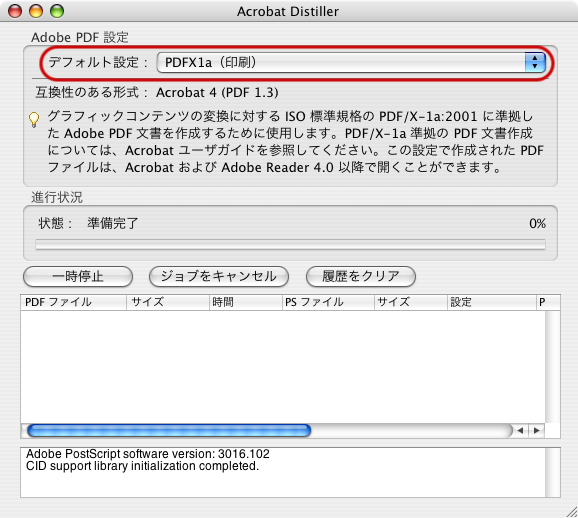Select the PDF ファイル column header
The image size is (578, 518).
tap(73, 302)
